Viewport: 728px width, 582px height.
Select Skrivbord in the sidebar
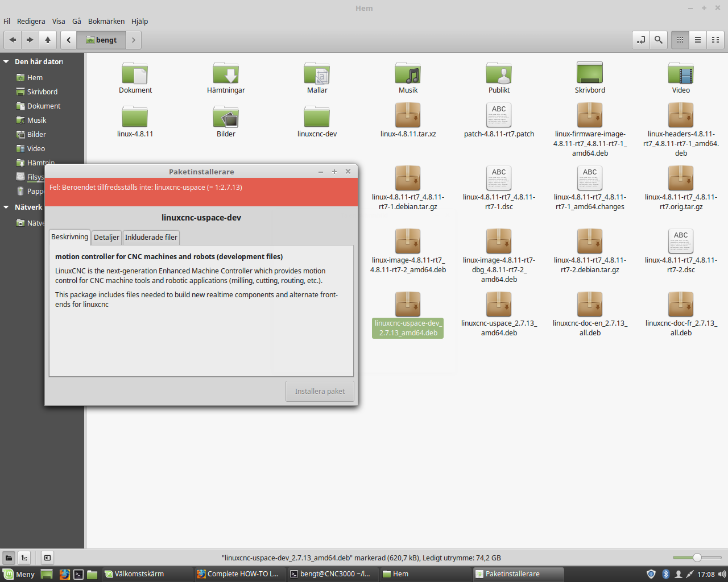(x=42, y=92)
